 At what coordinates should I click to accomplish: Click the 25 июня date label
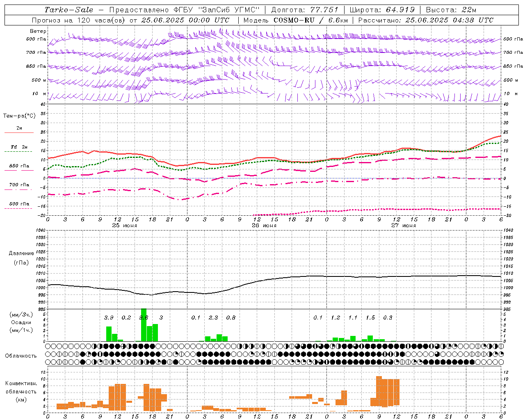click(x=125, y=225)
